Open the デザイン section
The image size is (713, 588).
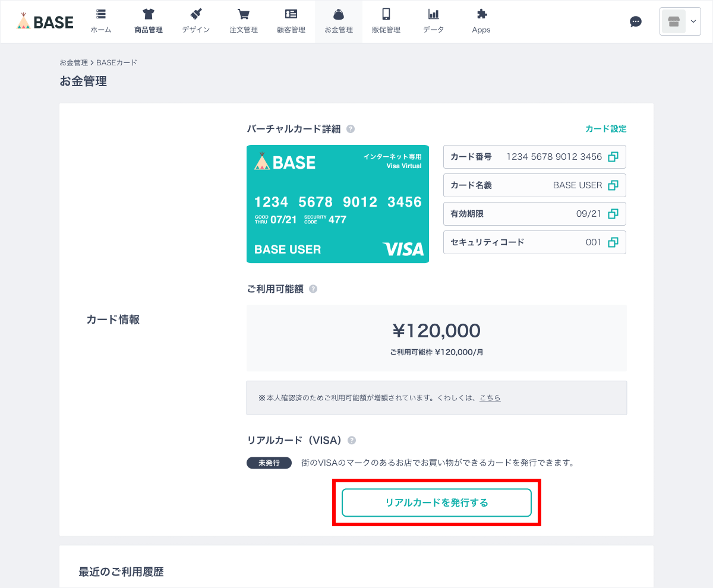196,21
